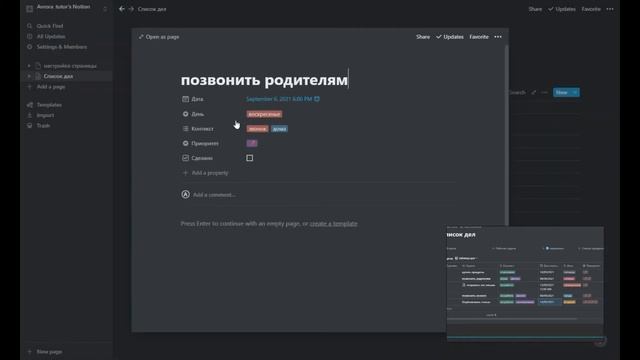This screenshot has width=640, height=360.
Task: Open All Updates in the sidebar
Action: click(51, 36)
